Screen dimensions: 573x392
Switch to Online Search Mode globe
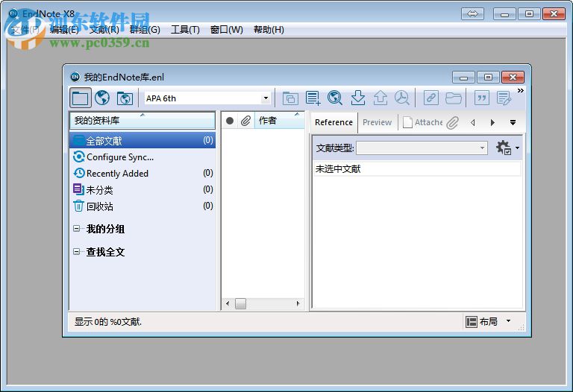pos(102,98)
